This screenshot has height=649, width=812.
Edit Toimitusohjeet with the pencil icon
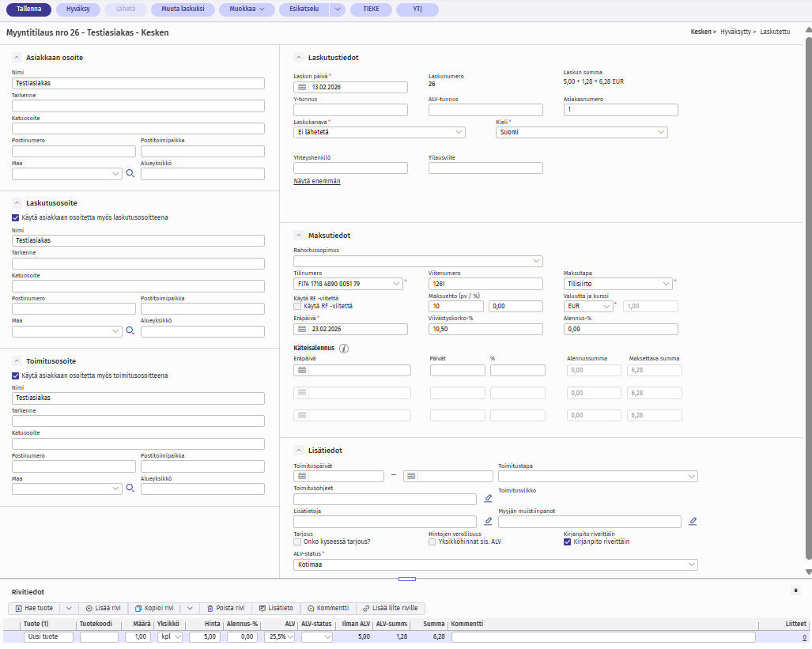coord(488,499)
